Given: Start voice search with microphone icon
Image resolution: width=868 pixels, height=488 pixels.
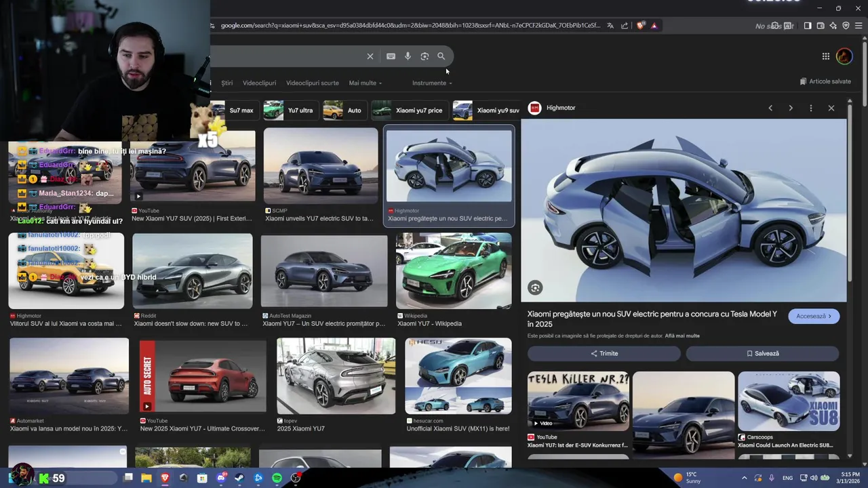Looking at the screenshot, I should pos(408,56).
